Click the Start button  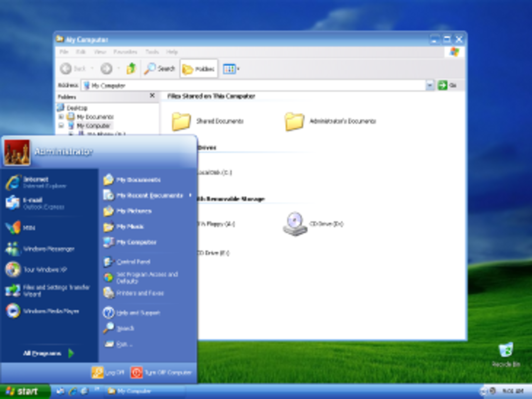tap(25, 391)
